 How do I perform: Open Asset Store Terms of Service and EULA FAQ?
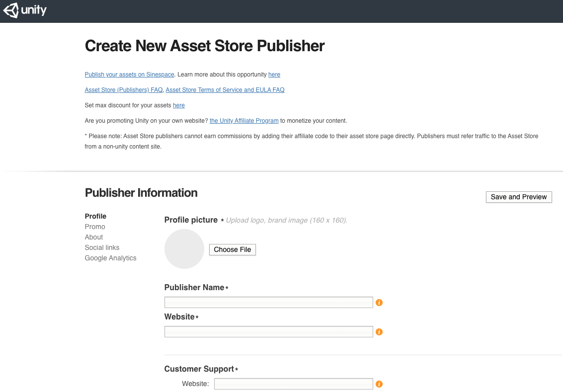pos(225,90)
